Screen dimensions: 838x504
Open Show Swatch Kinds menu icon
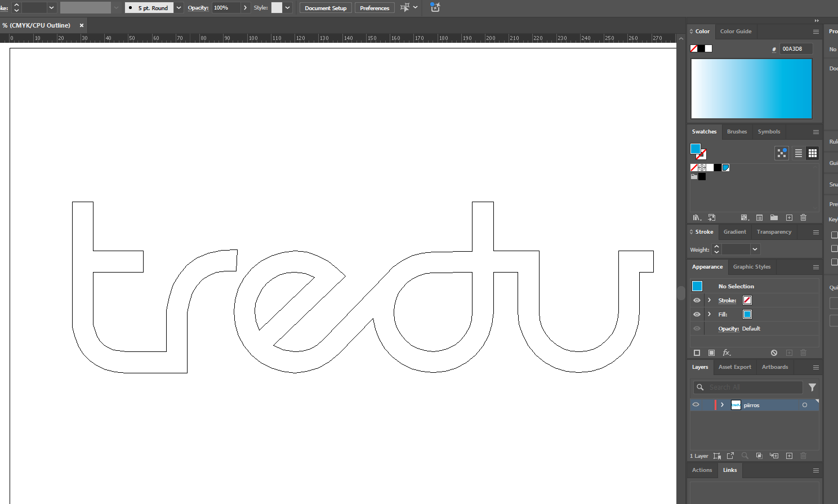point(745,217)
